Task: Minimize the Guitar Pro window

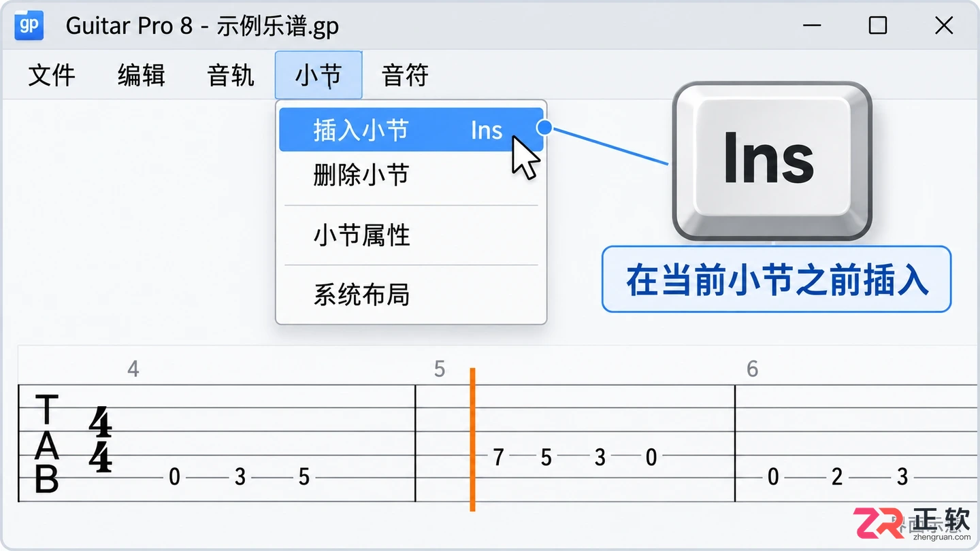Action: pyautogui.click(x=813, y=26)
